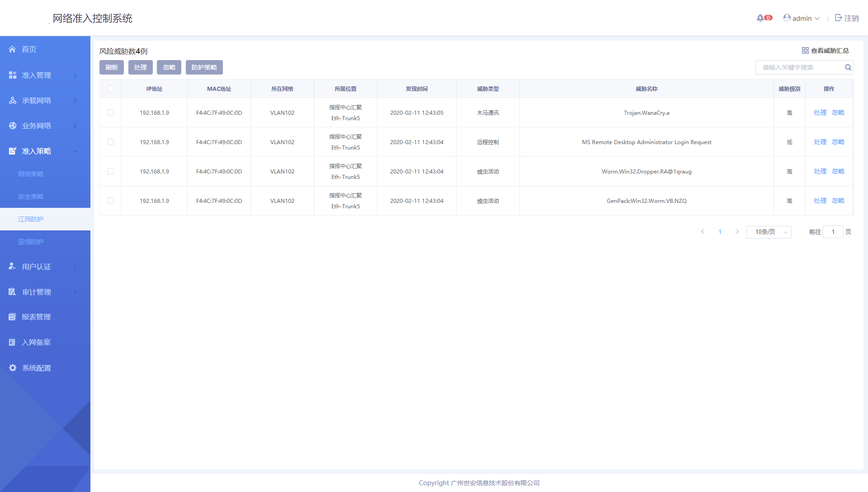This screenshot has height=492, width=868.
Task: Click the notification bell icon
Action: (x=760, y=18)
